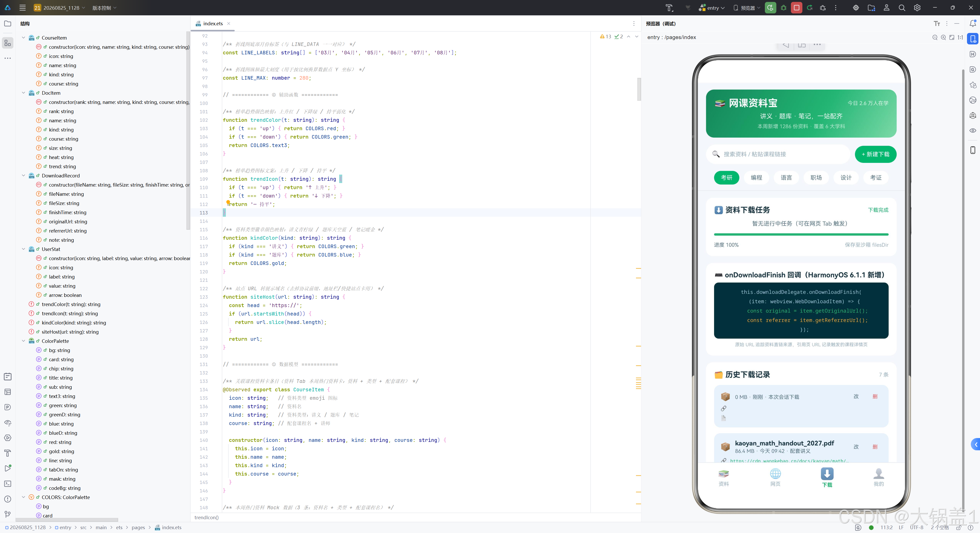This screenshot has width=980, height=533.
Task: Click the attach debugger bug icon
Action: point(823,8)
